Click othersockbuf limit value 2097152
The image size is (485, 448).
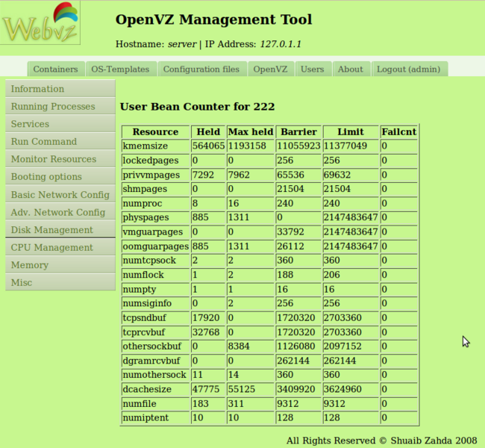[x=351, y=346]
